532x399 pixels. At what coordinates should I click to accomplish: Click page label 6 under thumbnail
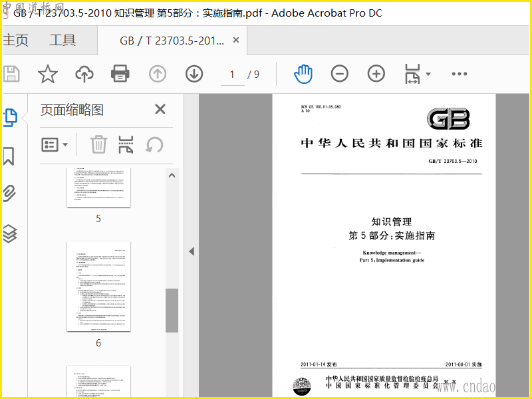pos(98,343)
